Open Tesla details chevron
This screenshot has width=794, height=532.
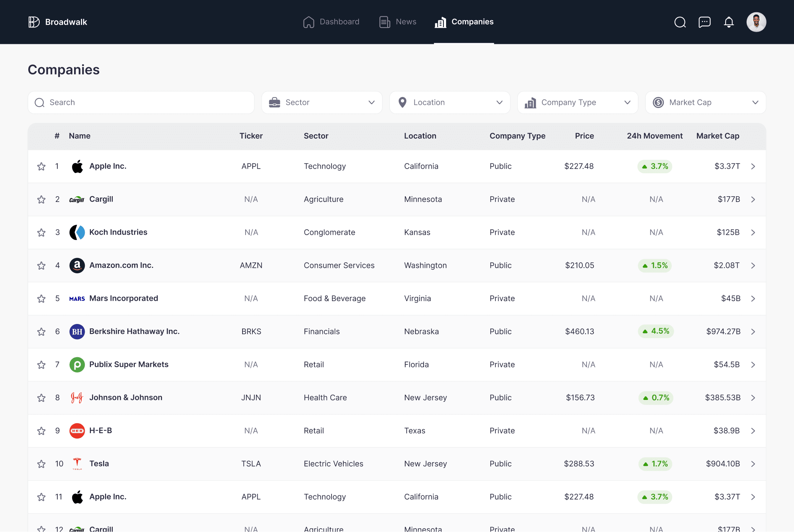click(753, 464)
